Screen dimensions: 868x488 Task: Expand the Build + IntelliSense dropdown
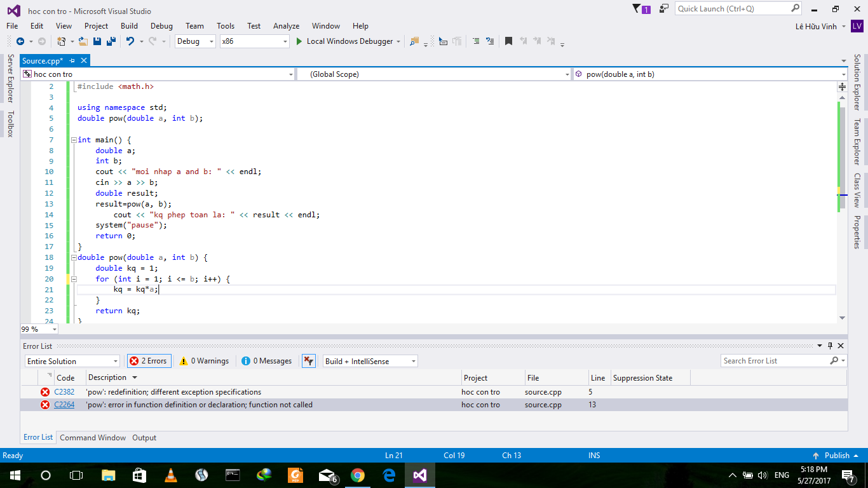point(370,361)
